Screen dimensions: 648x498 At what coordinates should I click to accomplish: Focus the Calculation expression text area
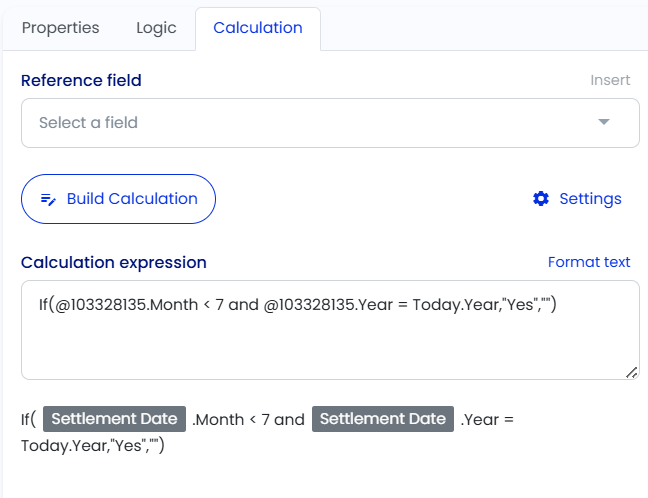point(330,330)
